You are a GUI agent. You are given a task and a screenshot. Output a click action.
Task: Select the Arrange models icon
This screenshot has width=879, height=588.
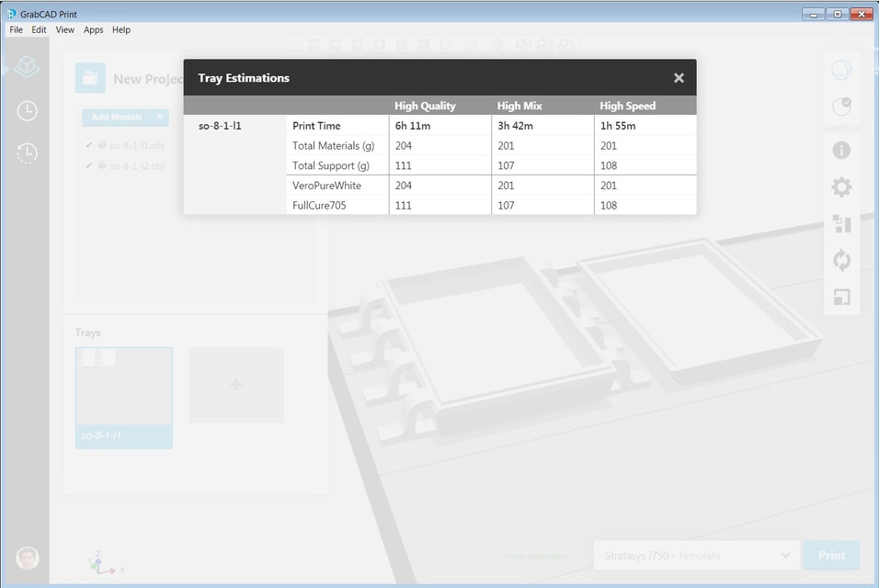pos(840,223)
